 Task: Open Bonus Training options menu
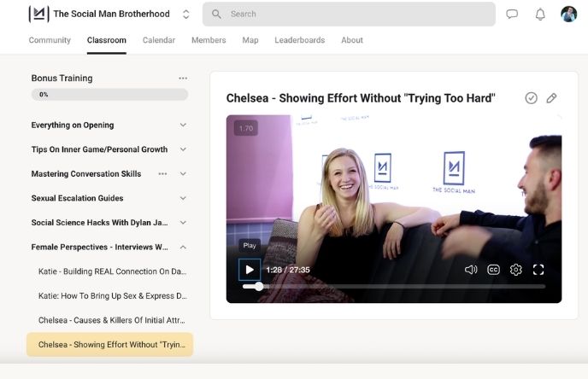(183, 79)
